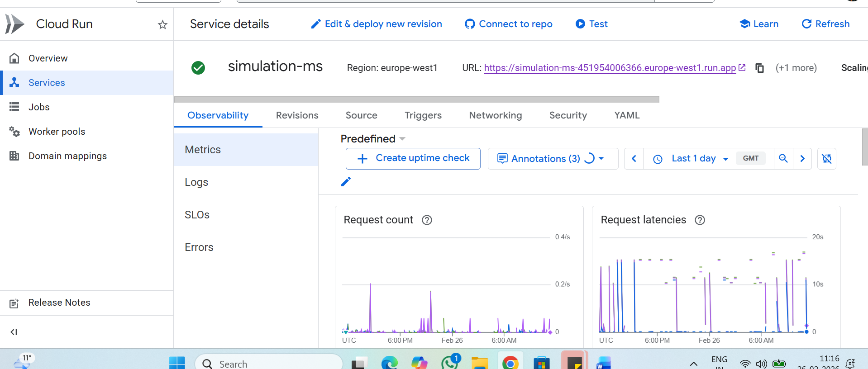The image size is (868, 369).
Task: Open the Learn panel
Action: (x=759, y=24)
